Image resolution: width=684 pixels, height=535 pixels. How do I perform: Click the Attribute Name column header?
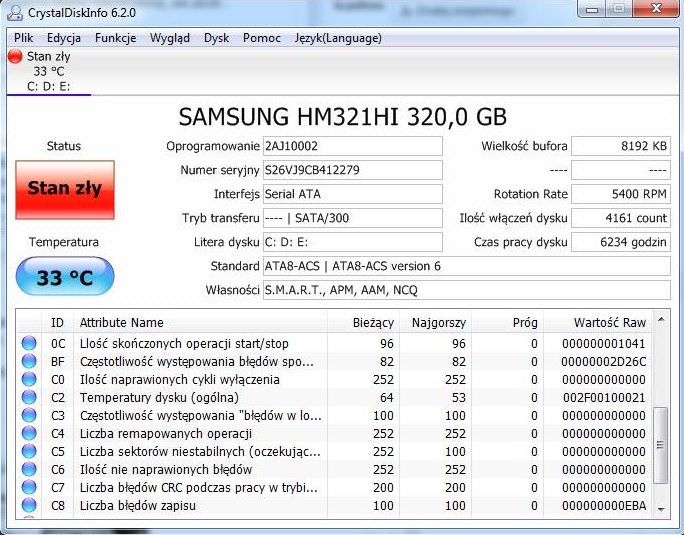coord(200,322)
